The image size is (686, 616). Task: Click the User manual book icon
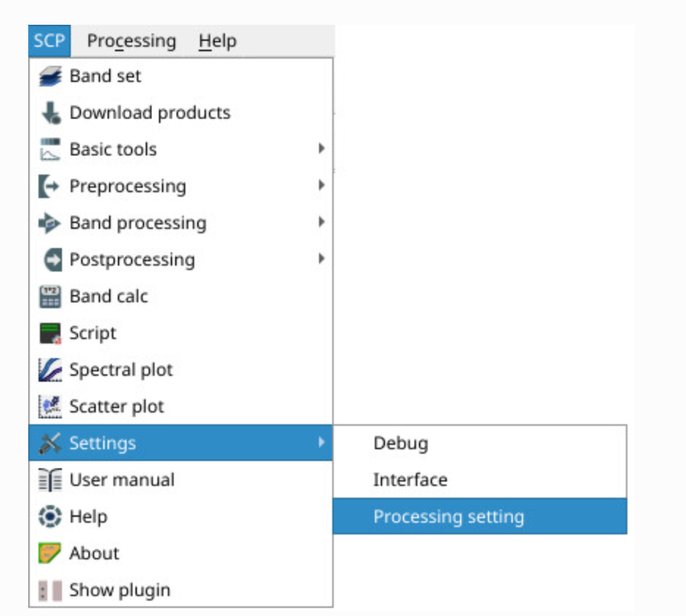50,480
